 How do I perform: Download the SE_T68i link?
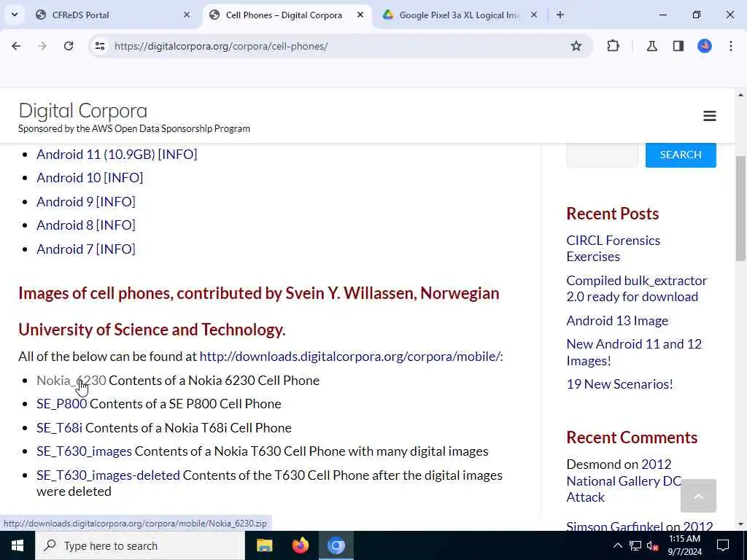coord(60,427)
